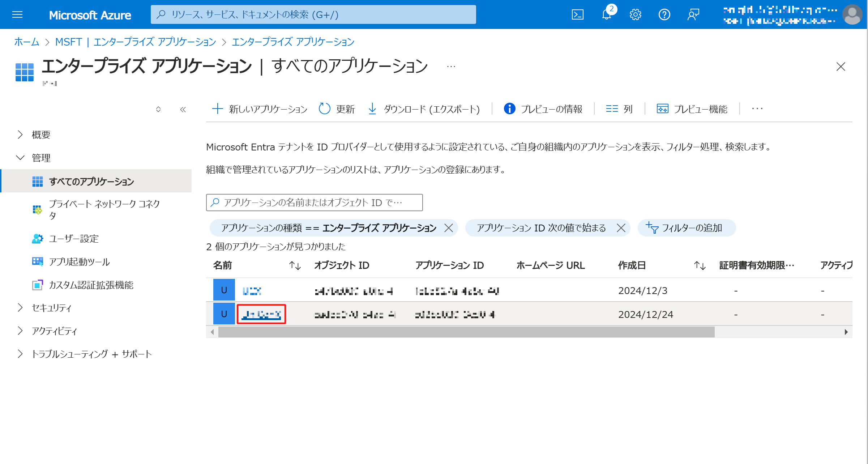868x464 pixels.
Task: Click the Microsoft Azure logo text
Action: pyautogui.click(x=90, y=15)
